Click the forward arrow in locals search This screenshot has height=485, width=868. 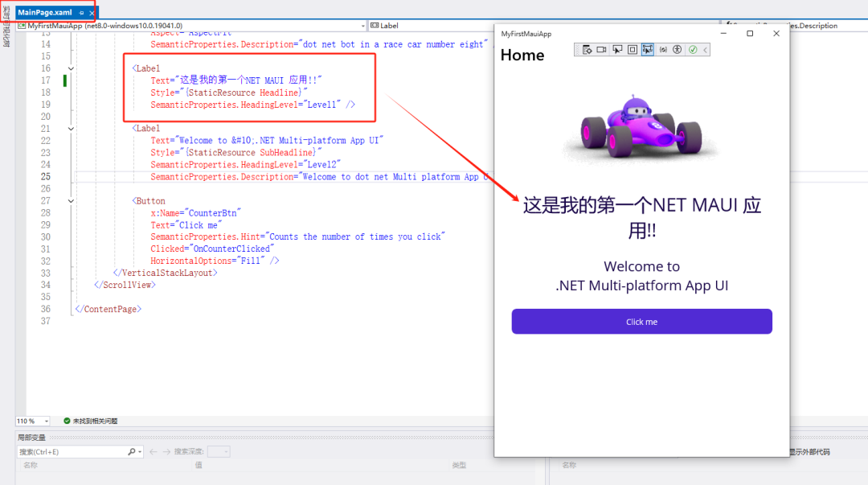click(x=166, y=452)
